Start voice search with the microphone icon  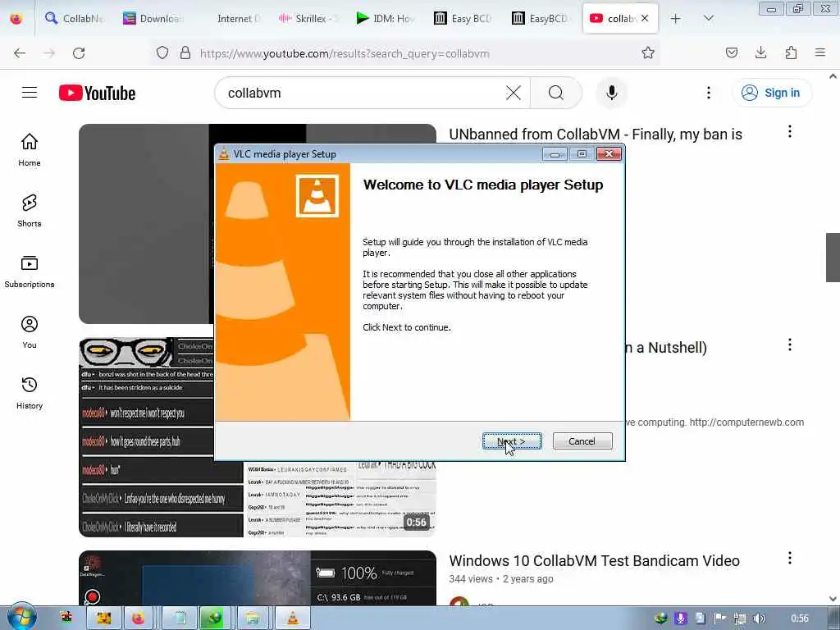pyautogui.click(x=612, y=93)
